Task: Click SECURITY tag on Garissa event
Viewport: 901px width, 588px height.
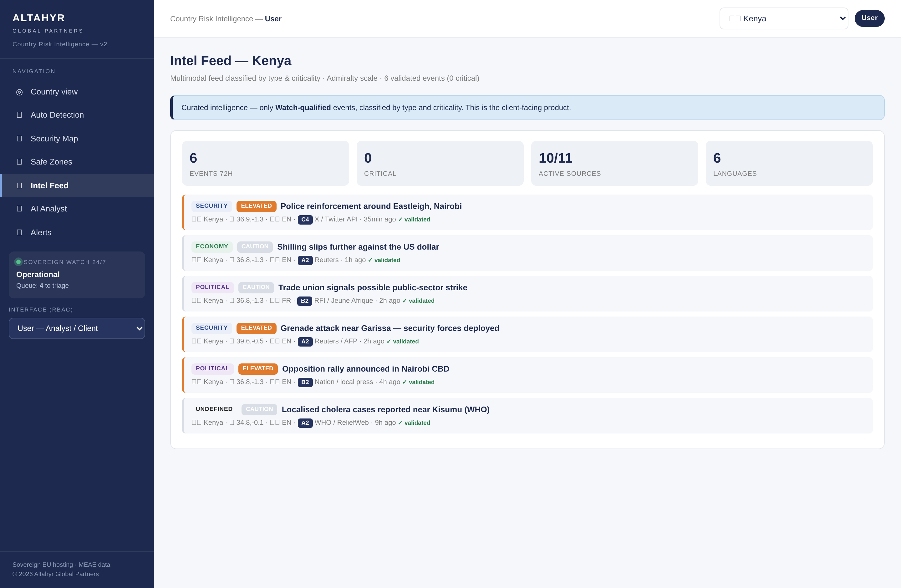Action: pyautogui.click(x=211, y=328)
